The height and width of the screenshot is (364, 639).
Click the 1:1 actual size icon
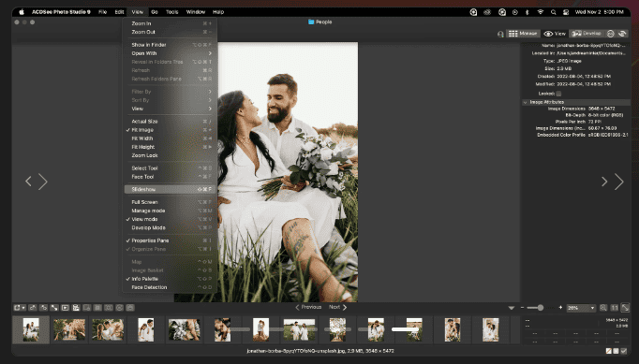click(615, 308)
